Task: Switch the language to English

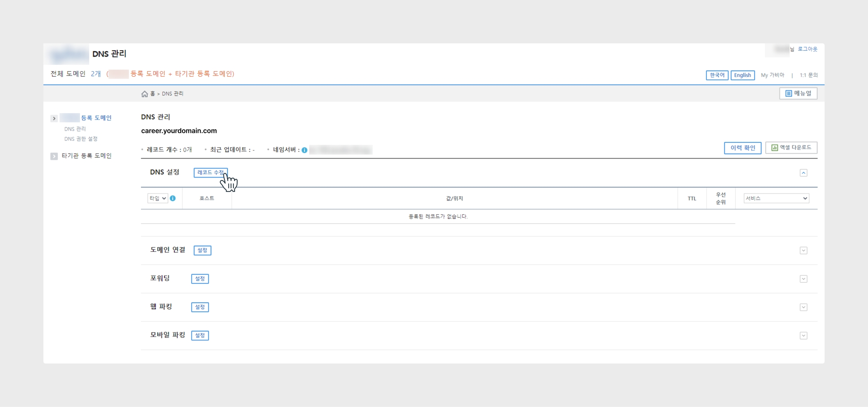Action: tap(742, 75)
